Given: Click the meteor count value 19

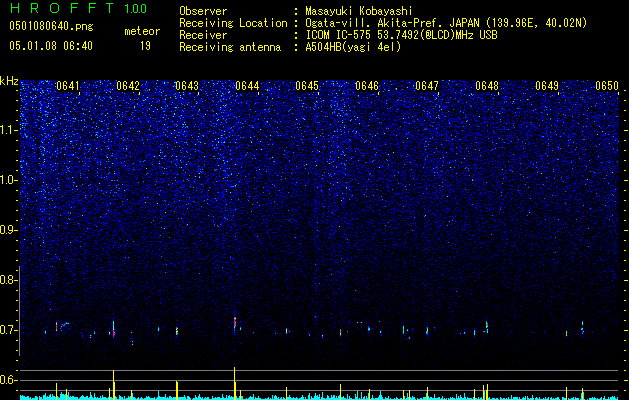Looking at the screenshot, I should (145, 46).
